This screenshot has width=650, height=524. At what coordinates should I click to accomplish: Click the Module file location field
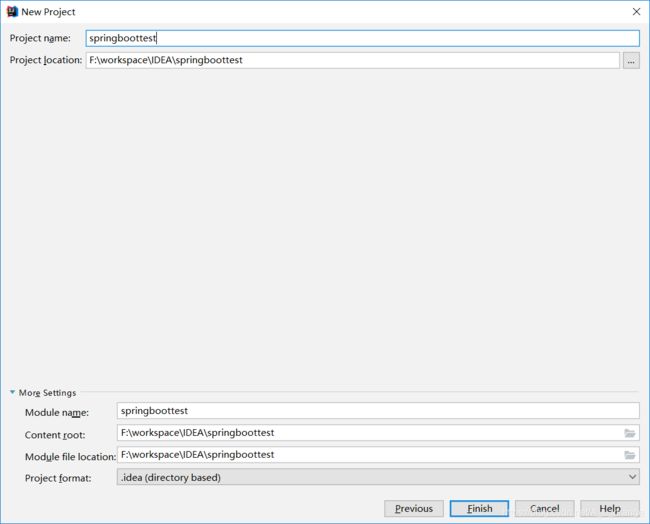click(378, 455)
